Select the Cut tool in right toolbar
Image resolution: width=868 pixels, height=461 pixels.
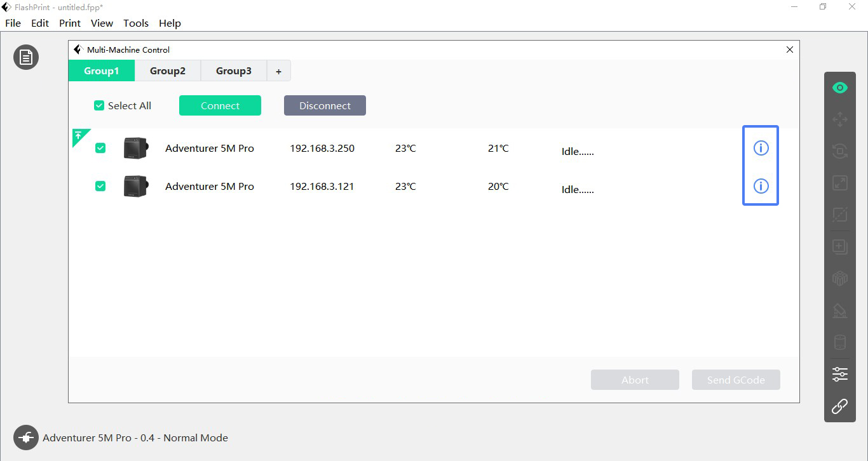(x=840, y=214)
